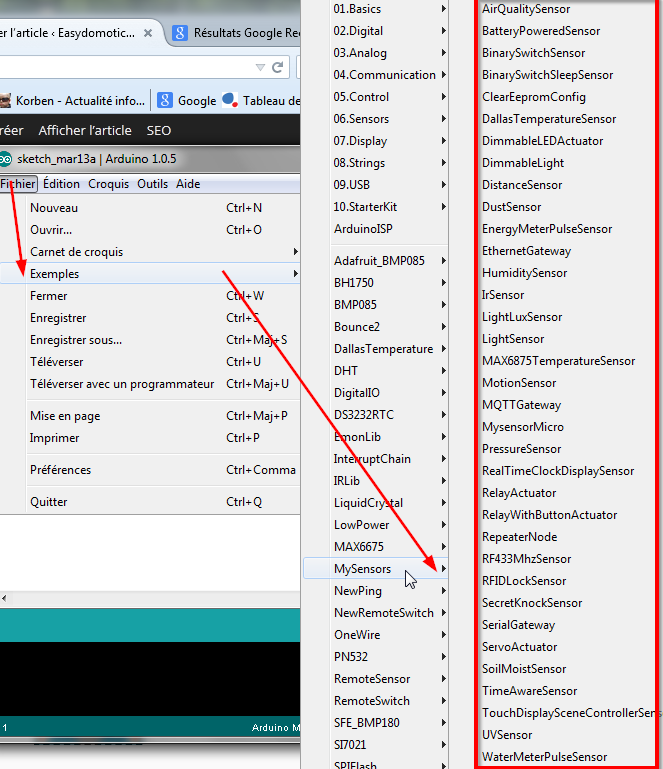Select Fermer in the menu
The height and width of the screenshot is (769, 663).
pos(150,296)
